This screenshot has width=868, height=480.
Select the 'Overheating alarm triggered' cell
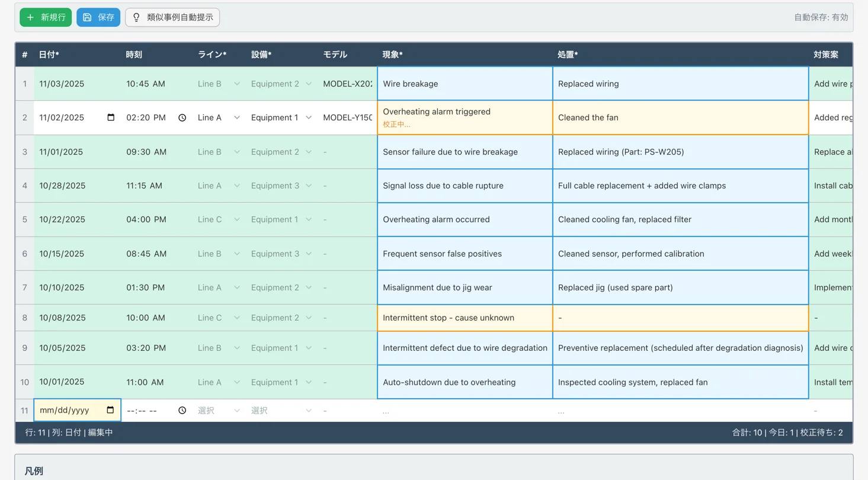click(x=465, y=117)
